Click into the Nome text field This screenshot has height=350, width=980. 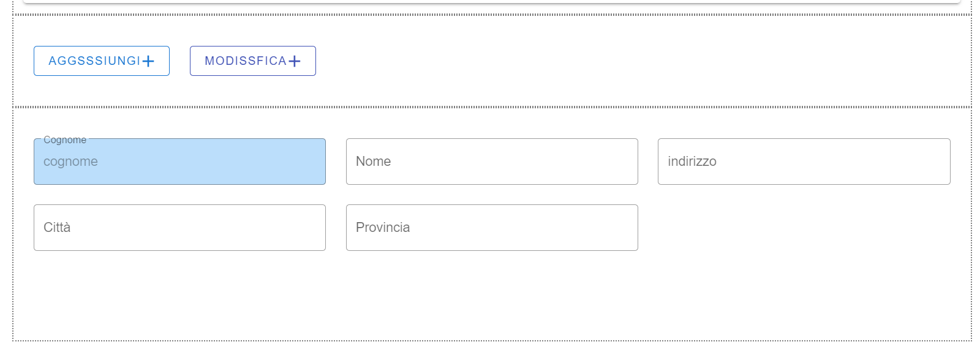492,162
